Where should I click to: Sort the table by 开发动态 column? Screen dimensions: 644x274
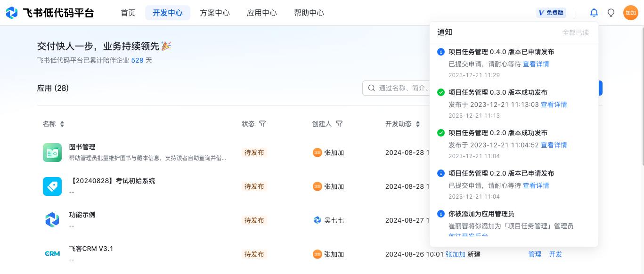(417, 124)
